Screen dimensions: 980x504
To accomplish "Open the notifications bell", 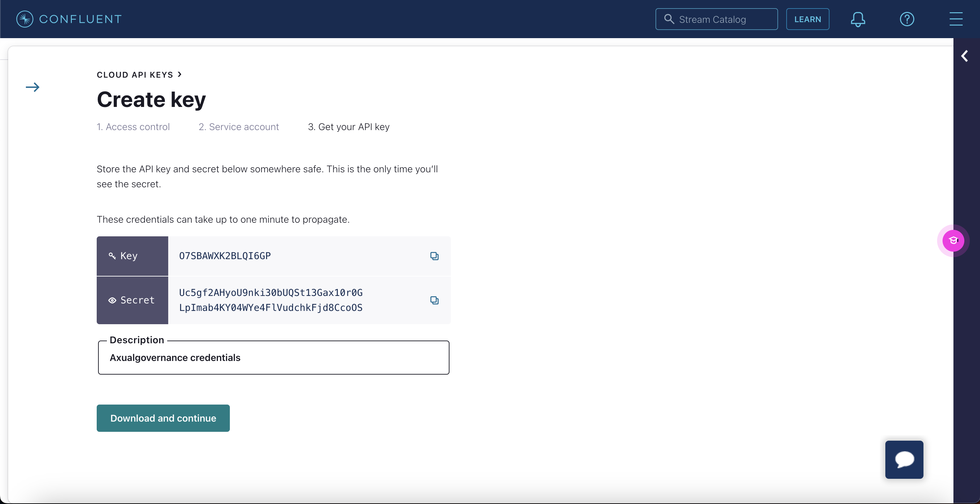I will point(857,19).
